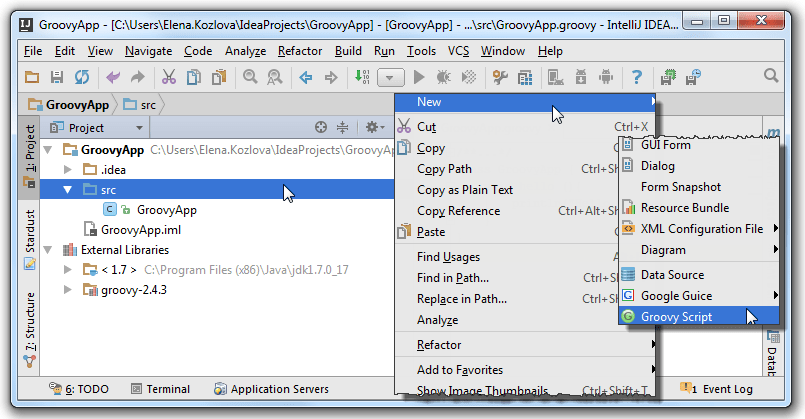This screenshot has width=805, height=419.
Task: Collapse the GroovyApp root node
Action: (48, 150)
